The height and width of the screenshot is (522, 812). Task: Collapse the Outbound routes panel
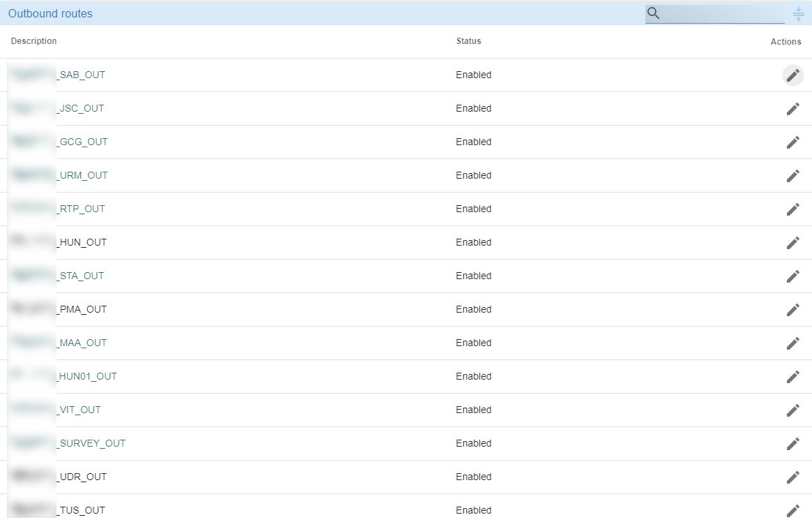coord(798,13)
